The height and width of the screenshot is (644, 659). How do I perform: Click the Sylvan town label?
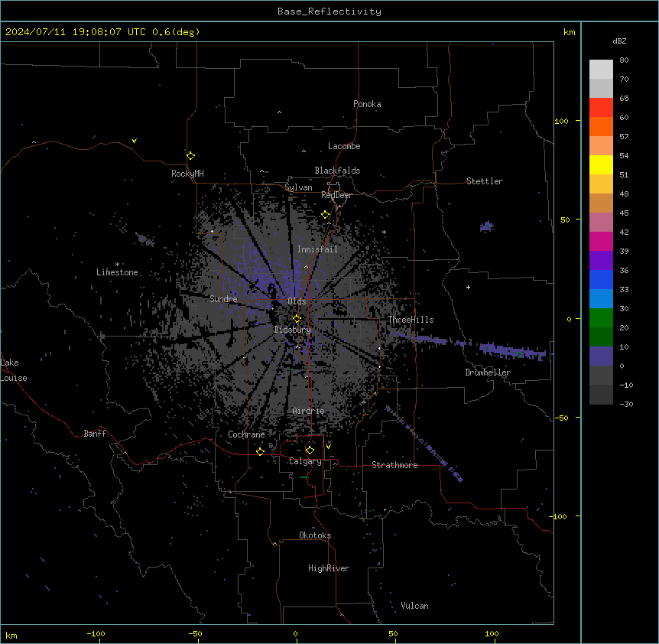pos(298,187)
